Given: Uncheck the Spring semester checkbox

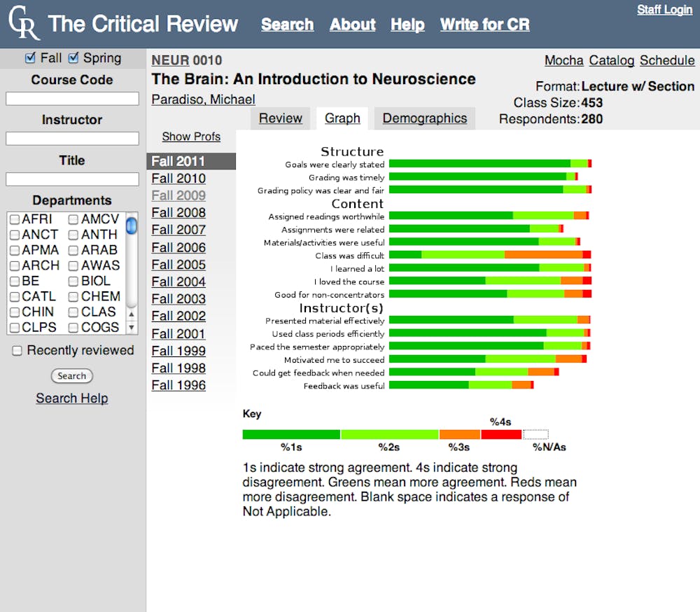Looking at the screenshot, I should [x=73, y=58].
